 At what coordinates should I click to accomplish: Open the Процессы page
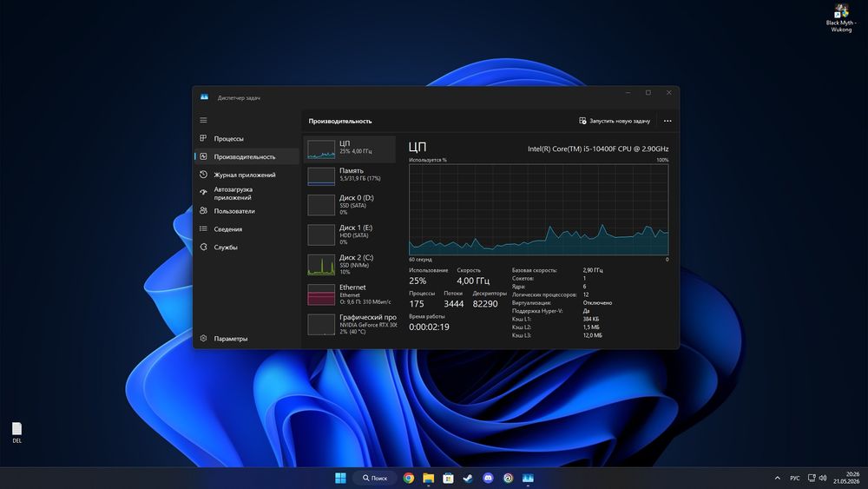point(246,138)
